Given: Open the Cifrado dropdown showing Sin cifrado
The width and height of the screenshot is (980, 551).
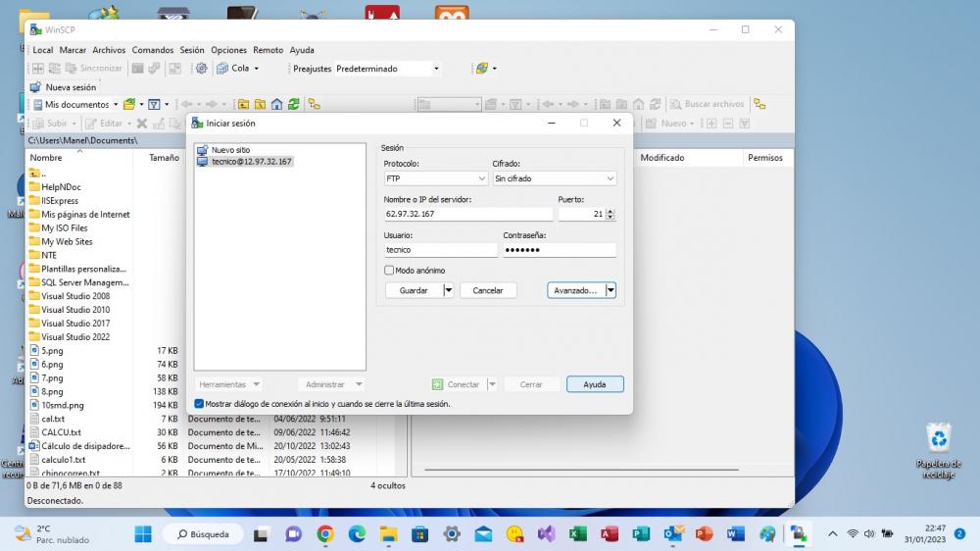Looking at the screenshot, I should pyautogui.click(x=555, y=178).
